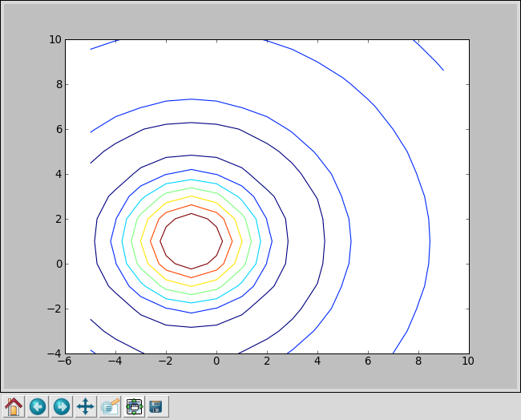This screenshot has height=420, width=521.
Task: Click the x-axis tick label 10
Action: coord(468,361)
